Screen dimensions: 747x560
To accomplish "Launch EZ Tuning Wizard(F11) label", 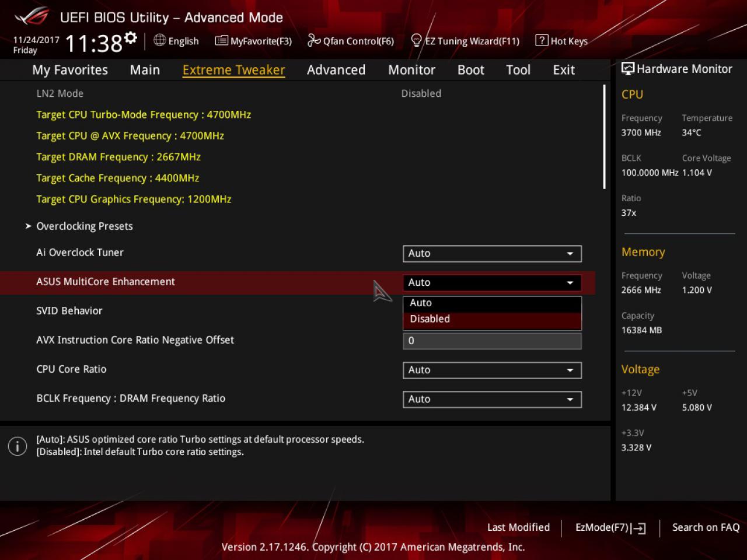I will pos(472,41).
